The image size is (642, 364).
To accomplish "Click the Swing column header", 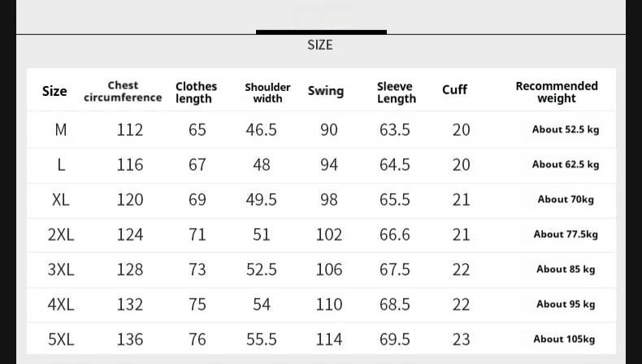I will (325, 91).
